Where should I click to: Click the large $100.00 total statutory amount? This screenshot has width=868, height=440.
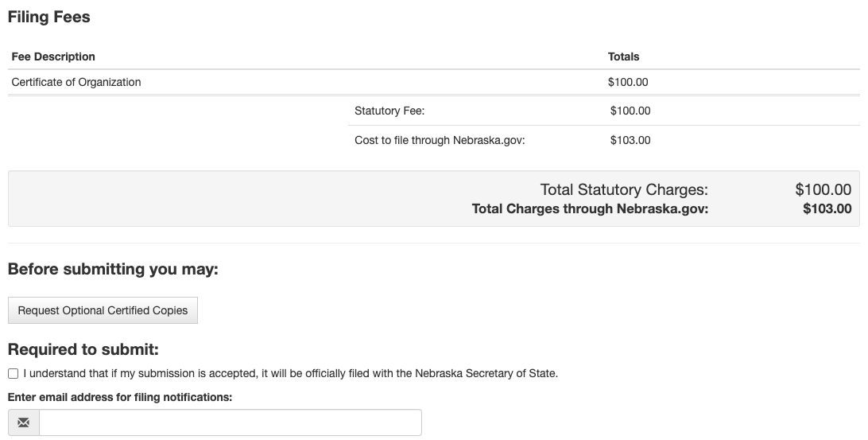[823, 189]
